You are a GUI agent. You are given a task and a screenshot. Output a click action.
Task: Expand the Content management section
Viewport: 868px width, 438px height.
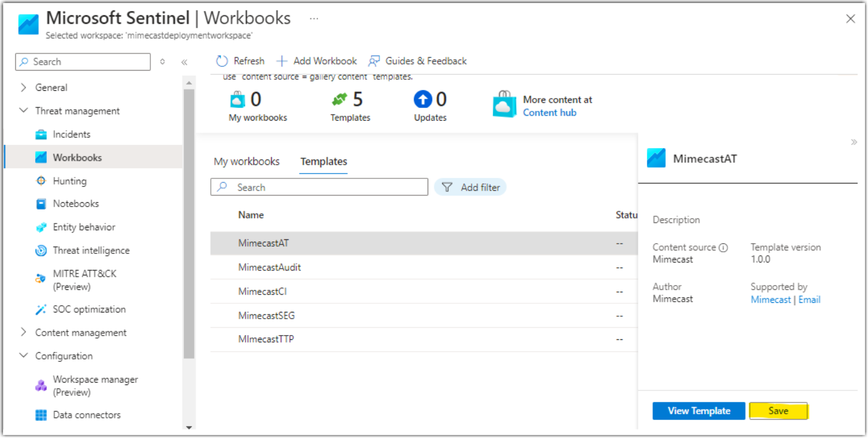(23, 332)
